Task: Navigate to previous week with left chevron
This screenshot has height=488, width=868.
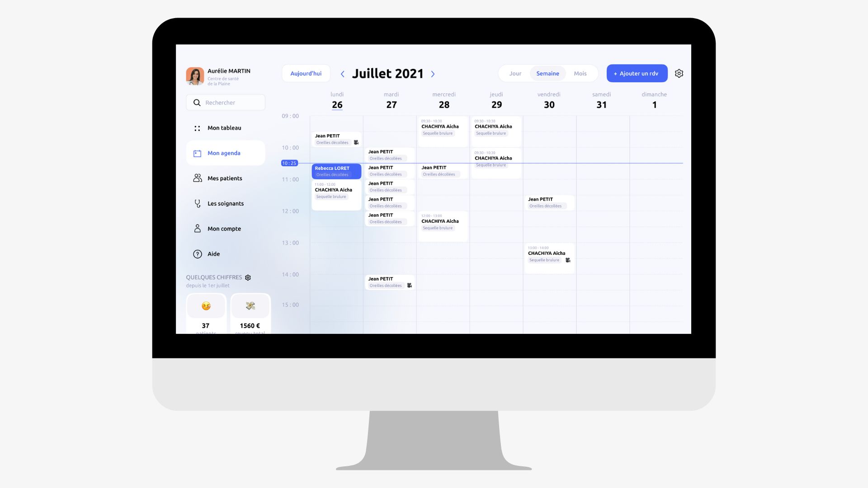Action: 343,73
